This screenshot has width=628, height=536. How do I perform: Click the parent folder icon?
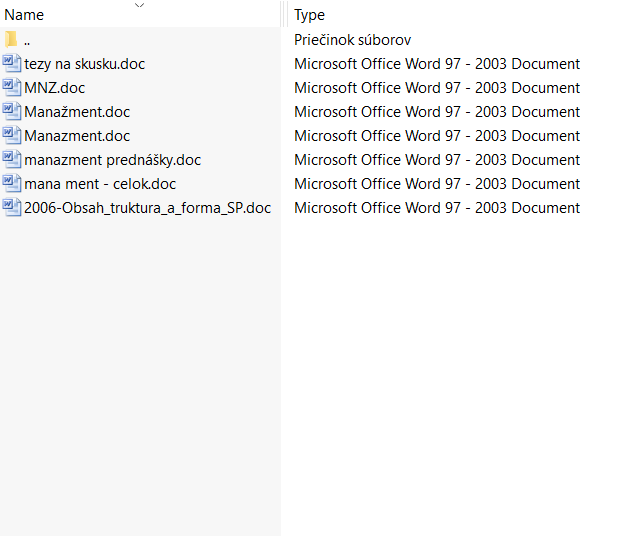pyautogui.click(x=11, y=39)
